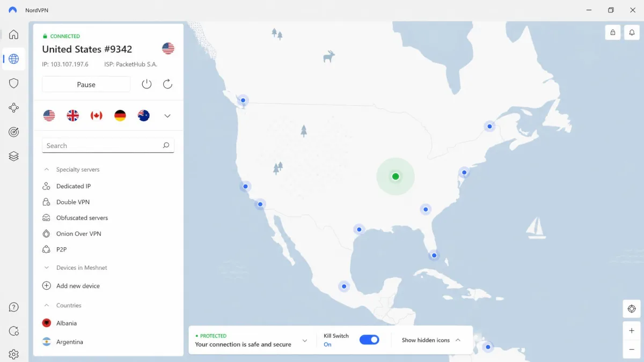Zoom out the map with minus button
This screenshot has height=362, width=644.
pyautogui.click(x=632, y=349)
